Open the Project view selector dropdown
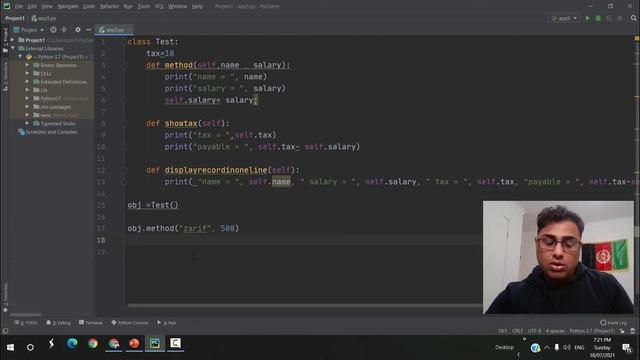The width and height of the screenshot is (640, 360). pos(29,30)
